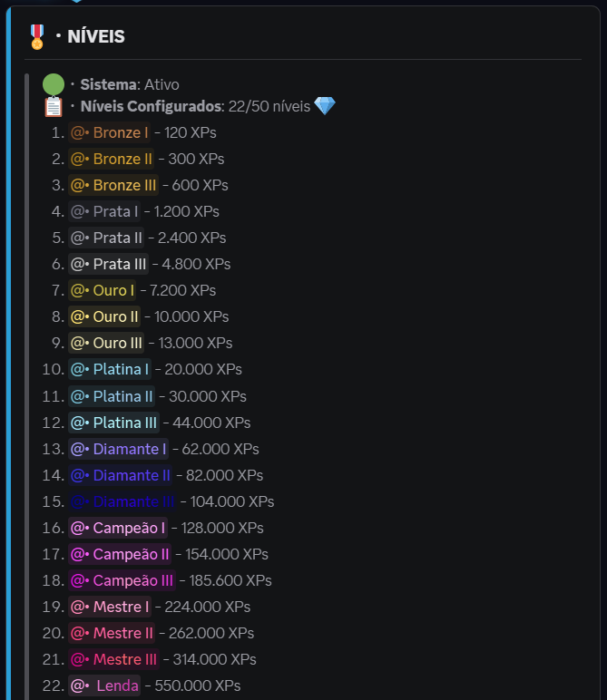
Task: Open the @• Platina III role mention
Action: coord(113,423)
